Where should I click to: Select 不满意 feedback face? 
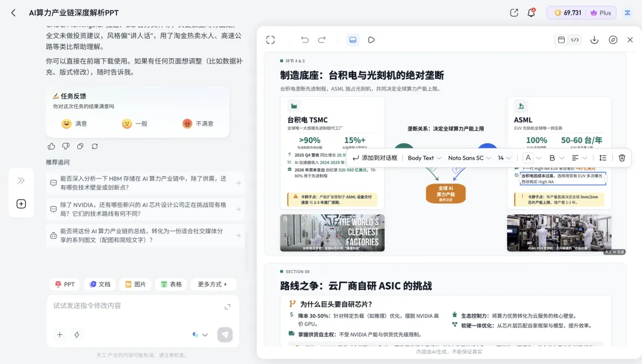tap(198, 124)
